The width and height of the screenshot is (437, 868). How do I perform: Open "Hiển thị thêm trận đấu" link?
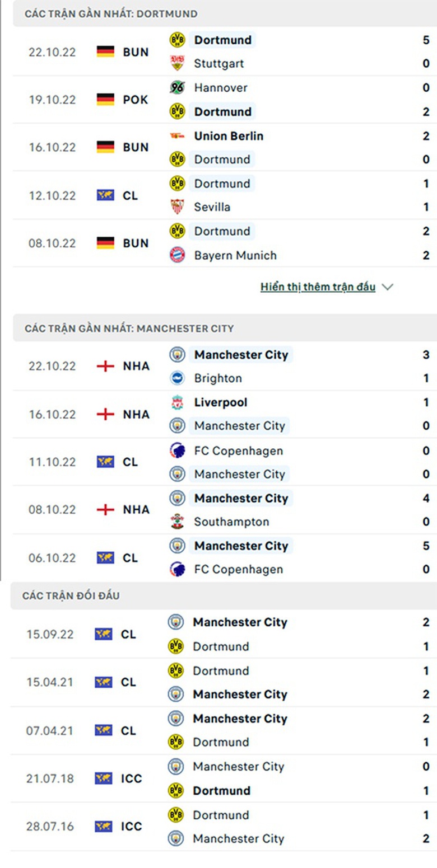click(318, 287)
